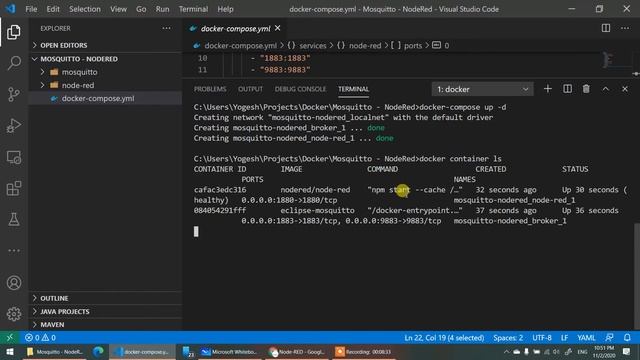
Task: Show hidden system tray icons chevron
Action: 507,352
